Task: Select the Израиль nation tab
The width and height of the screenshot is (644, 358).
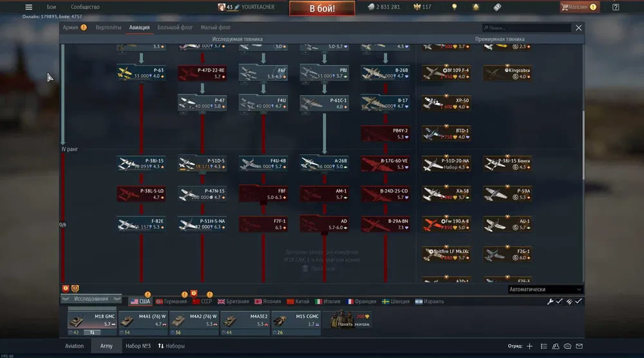Action: click(429, 301)
